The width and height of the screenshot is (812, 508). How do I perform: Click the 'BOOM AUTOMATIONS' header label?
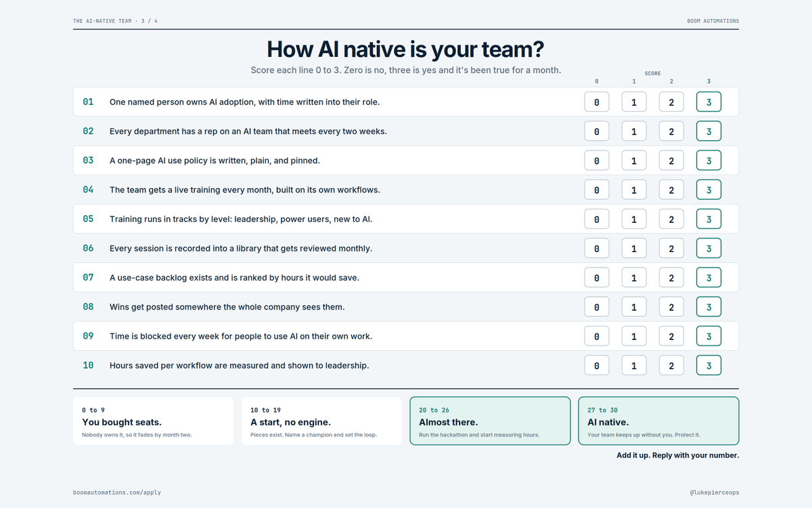[x=713, y=21]
